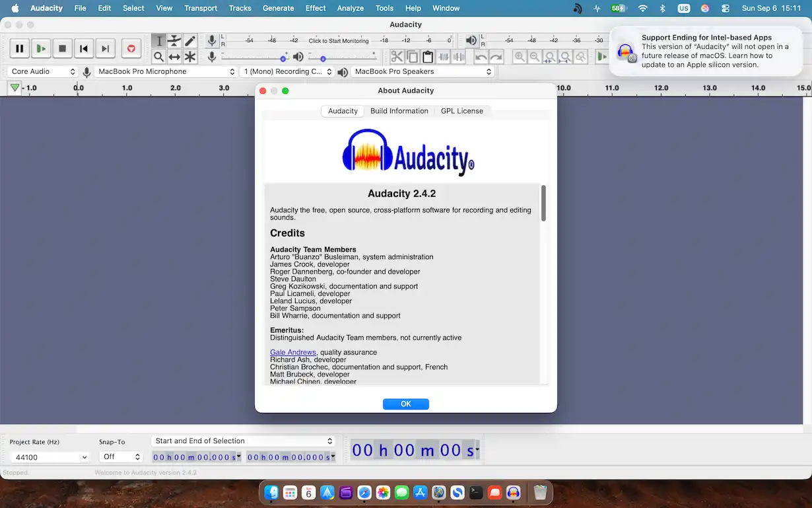Image resolution: width=812 pixels, height=508 pixels.
Task: Start playback with the green Play button
Action: [41, 48]
